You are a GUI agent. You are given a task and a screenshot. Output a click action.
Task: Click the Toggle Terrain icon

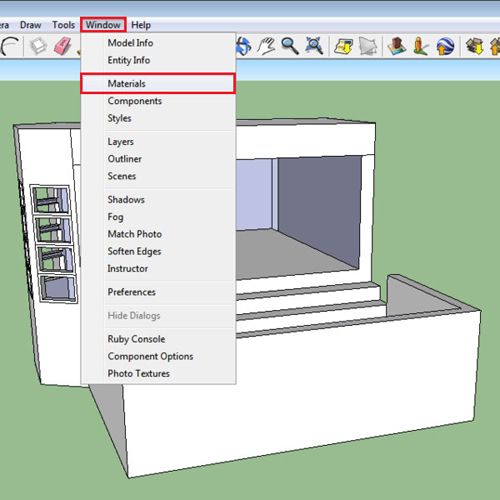point(367,46)
